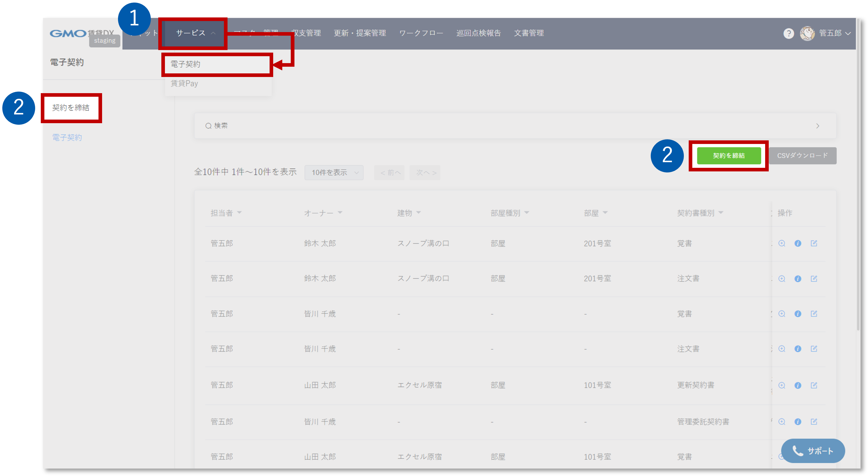Click edit icon in 更新契約書 row
This screenshot has height=476, width=868.
[x=814, y=385]
